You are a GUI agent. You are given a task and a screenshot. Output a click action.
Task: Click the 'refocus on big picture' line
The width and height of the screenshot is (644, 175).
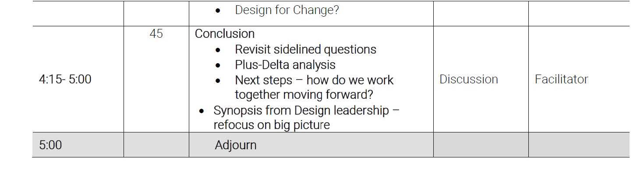(272, 125)
